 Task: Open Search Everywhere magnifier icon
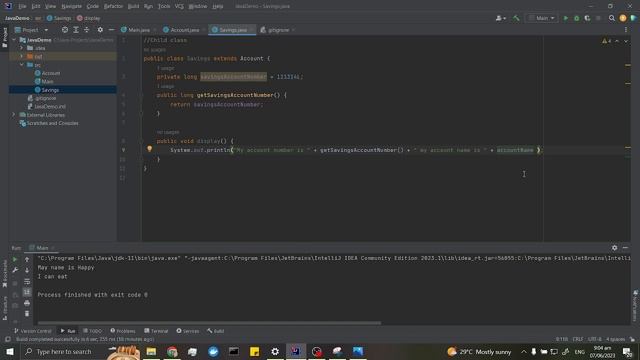pyautogui.click(x=611, y=18)
